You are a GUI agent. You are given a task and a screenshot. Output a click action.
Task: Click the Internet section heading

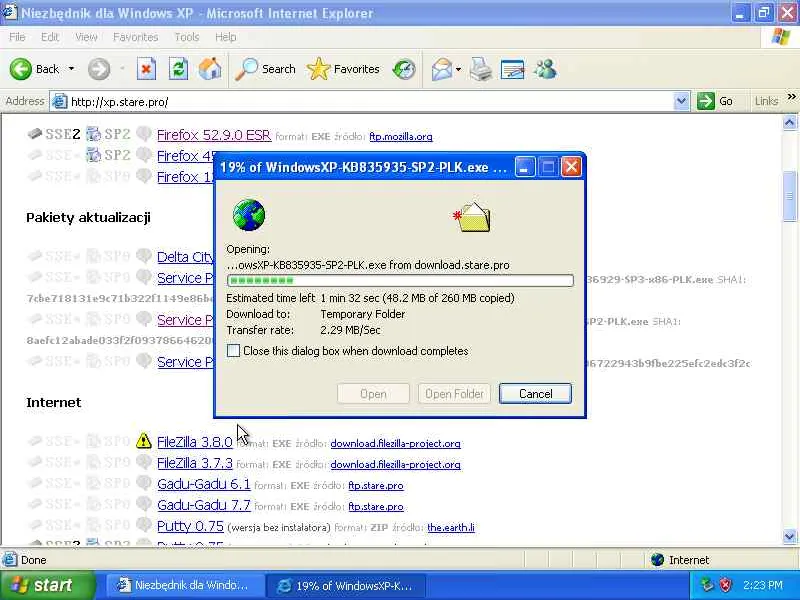click(54, 402)
